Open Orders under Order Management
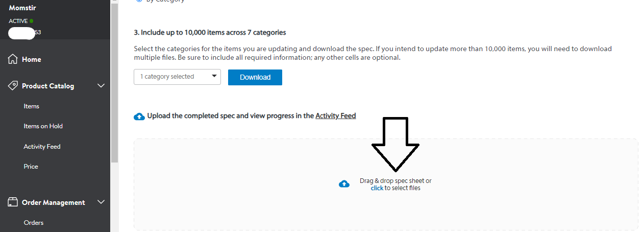This screenshot has width=644, height=232. (x=34, y=223)
